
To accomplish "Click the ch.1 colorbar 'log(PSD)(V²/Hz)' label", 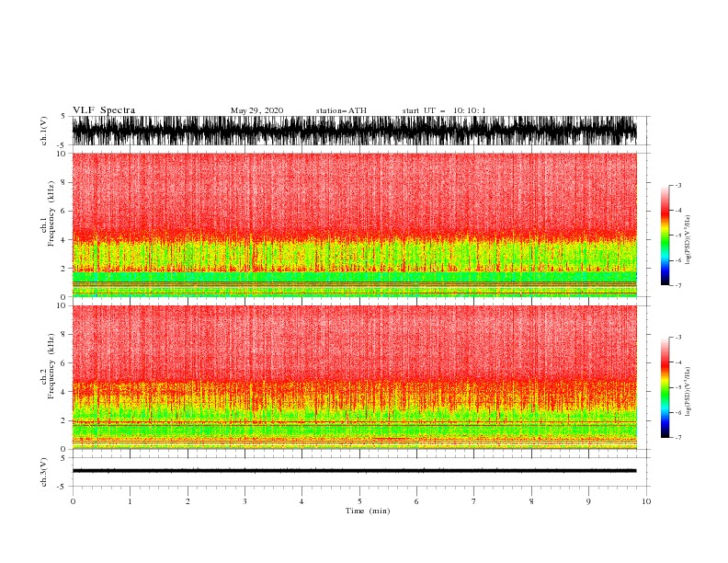I will 688,240.
